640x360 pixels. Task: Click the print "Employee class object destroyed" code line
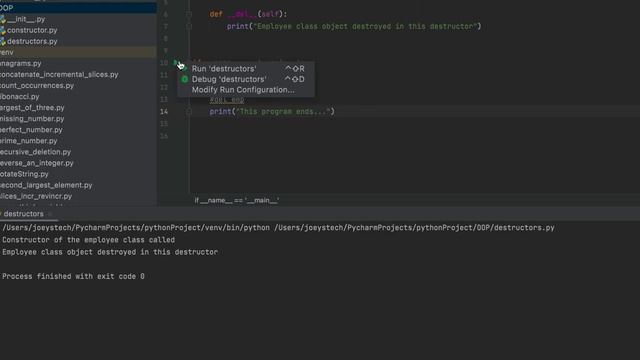[x=354, y=27]
